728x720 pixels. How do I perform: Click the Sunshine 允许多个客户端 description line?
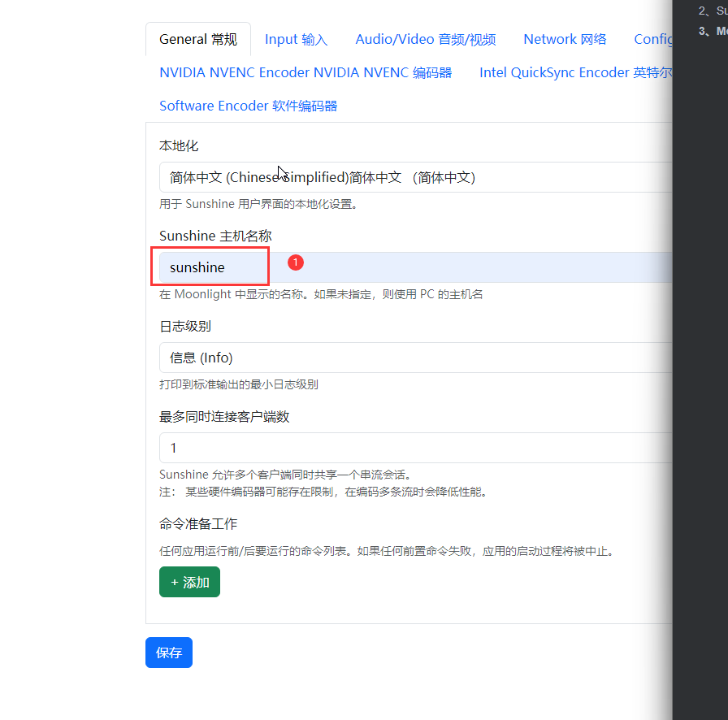click(285, 475)
